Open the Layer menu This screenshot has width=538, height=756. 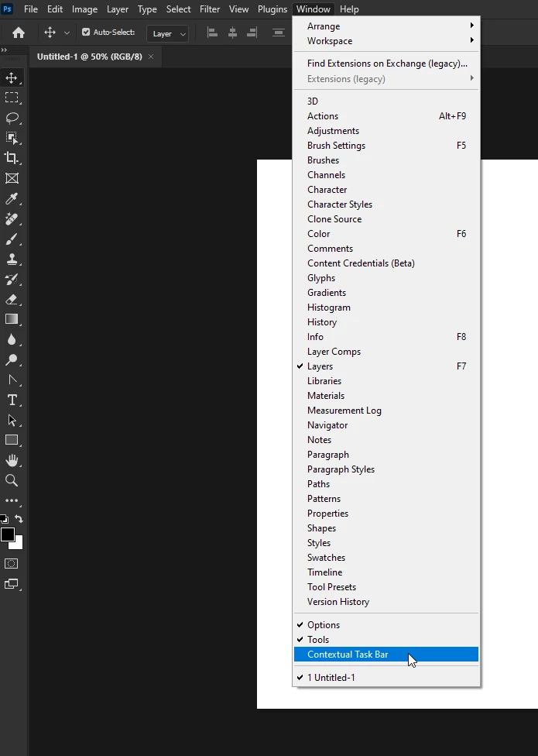[x=118, y=9]
